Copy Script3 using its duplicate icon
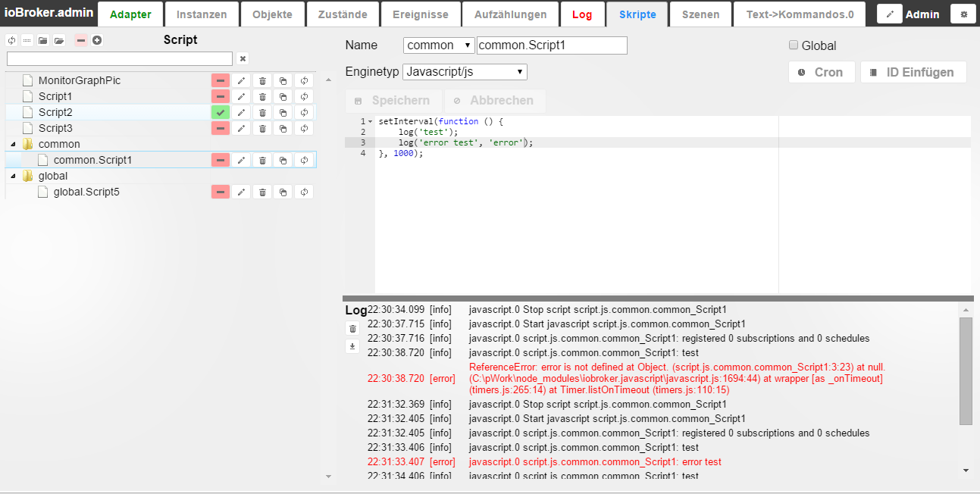This screenshot has width=980, height=494. pyautogui.click(x=283, y=128)
